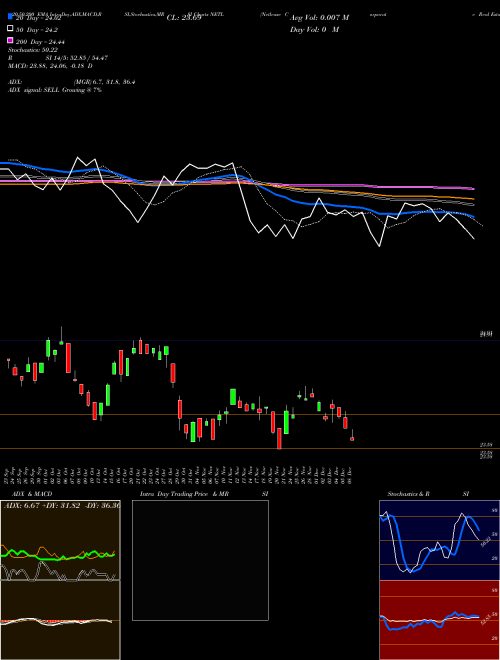Click the 'ADX signal: SELL Growing @ 7%' text
This screenshot has height=660, width=500.
[55, 90]
